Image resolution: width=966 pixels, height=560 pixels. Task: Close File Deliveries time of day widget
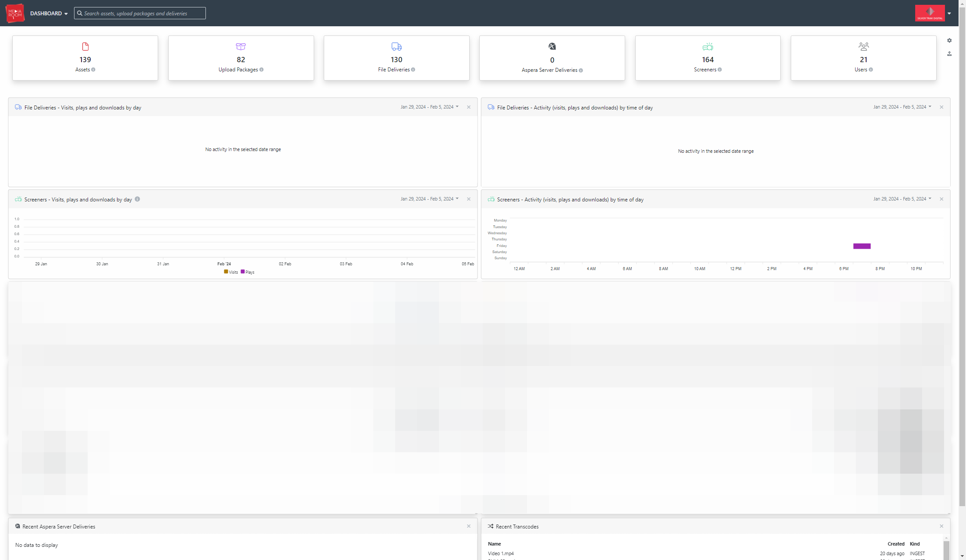[x=941, y=107]
